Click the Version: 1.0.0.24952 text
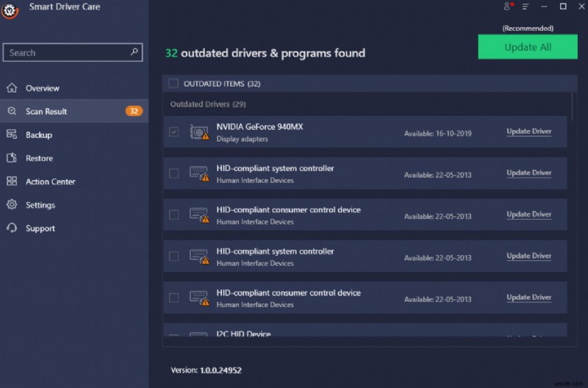The image size is (588, 388). (206, 370)
